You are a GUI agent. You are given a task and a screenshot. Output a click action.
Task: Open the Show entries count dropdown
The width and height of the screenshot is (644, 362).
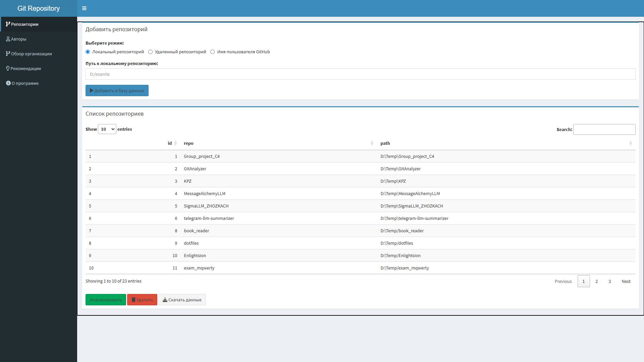click(x=107, y=129)
